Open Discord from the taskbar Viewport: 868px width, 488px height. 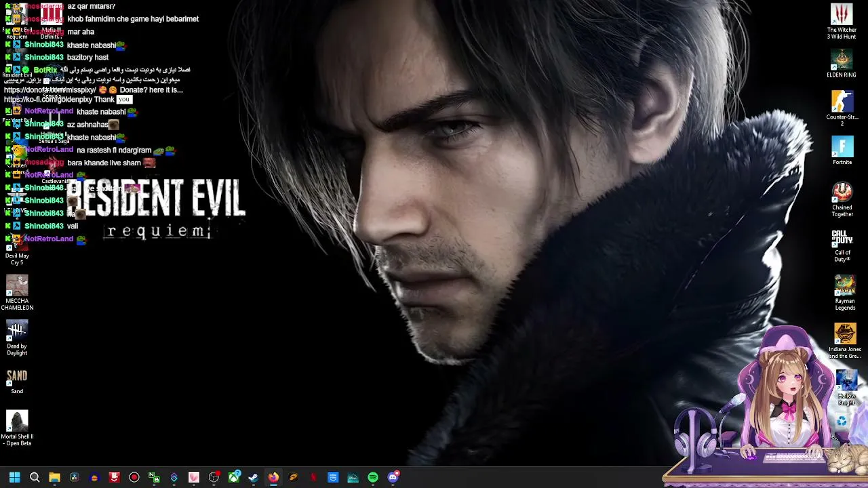click(393, 477)
